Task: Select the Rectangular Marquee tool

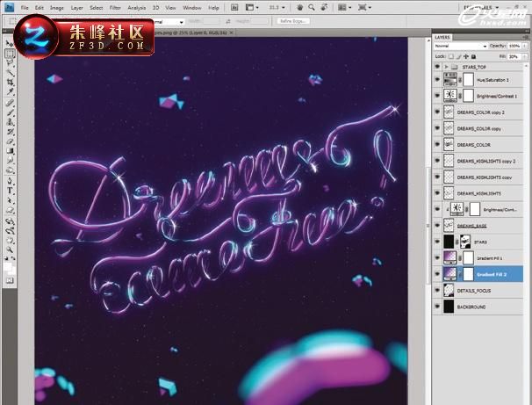Action: tap(10, 54)
